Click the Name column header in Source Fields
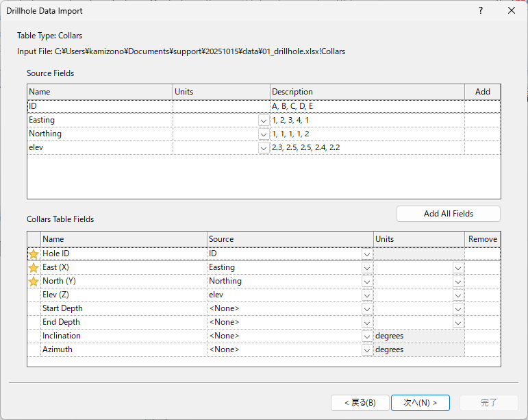This screenshot has height=420, width=528. click(x=99, y=92)
